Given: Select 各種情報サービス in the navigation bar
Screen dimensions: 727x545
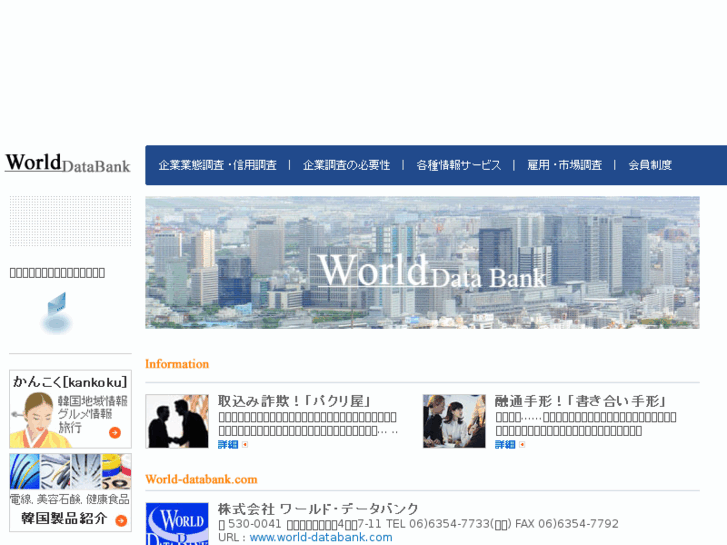Looking at the screenshot, I should [x=459, y=166].
